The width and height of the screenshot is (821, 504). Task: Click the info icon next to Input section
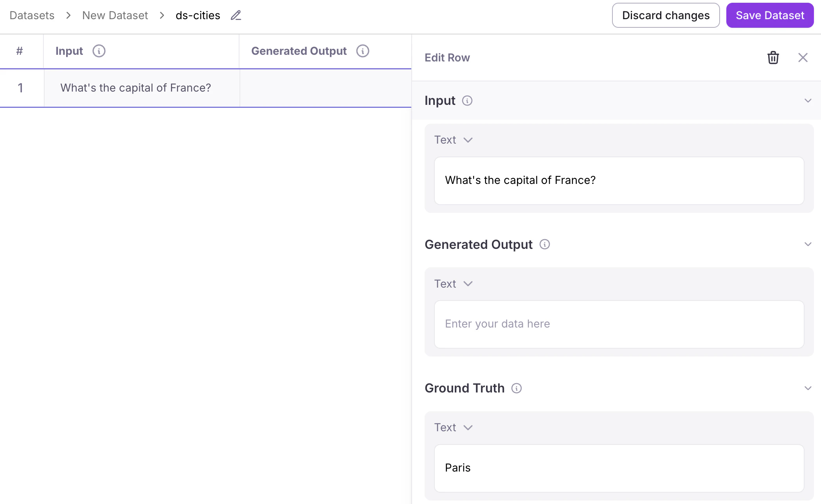pyautogui.click(x=467, y=101)
